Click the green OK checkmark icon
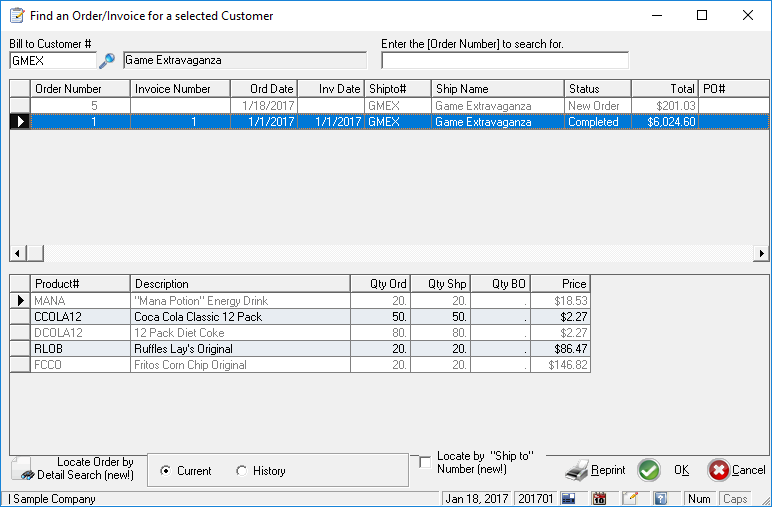The height and width of the screenshot is (507, 772). (649, 470)
